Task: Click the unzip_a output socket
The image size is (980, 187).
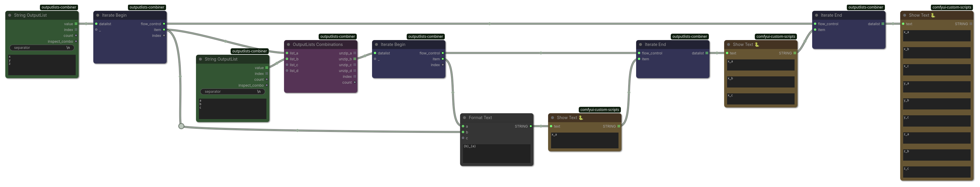Action: click(x=354, y=53)
